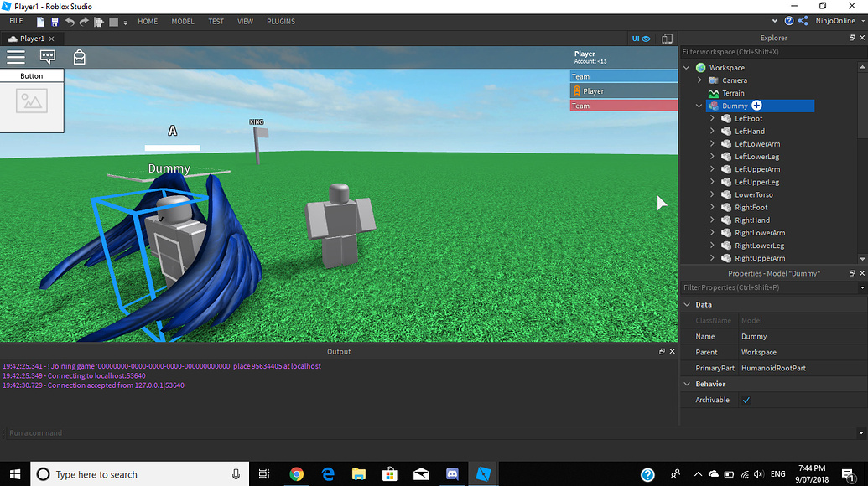Switch to the MODEL ribbon tab

pos(182,21)
